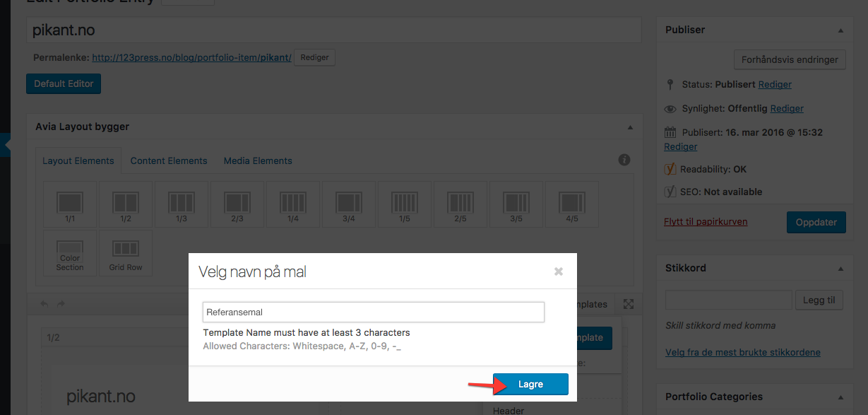Click Velg fra de mest brukte stikkordene
Viewport: 868px width, 415px height.
[743, 352]
